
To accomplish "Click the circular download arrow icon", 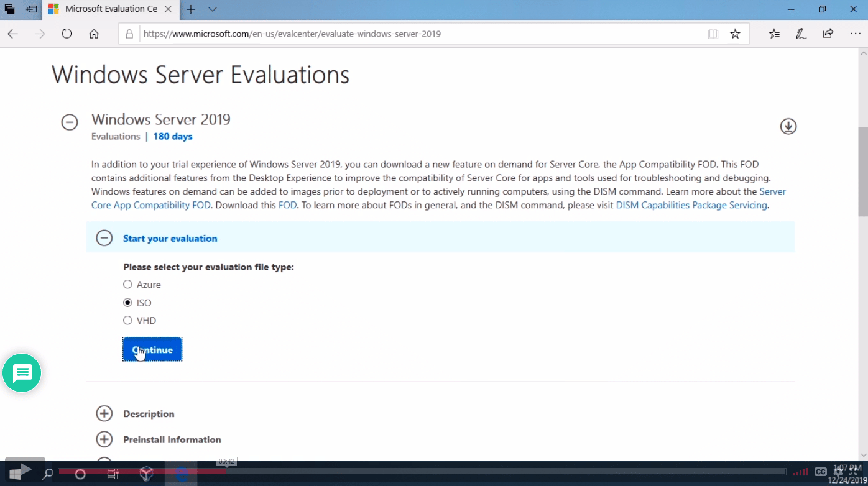I will pos(788,126).
